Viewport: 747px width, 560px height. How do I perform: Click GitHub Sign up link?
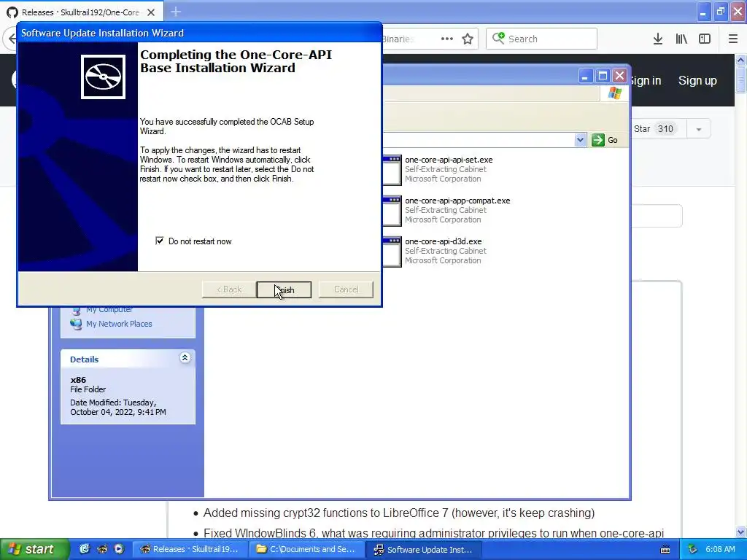(697, 80)
